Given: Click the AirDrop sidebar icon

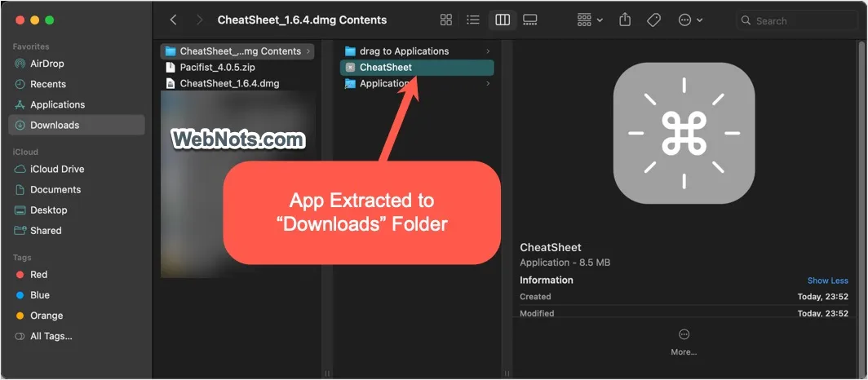Looking at the screenshot, I should (x=20, y=64).
